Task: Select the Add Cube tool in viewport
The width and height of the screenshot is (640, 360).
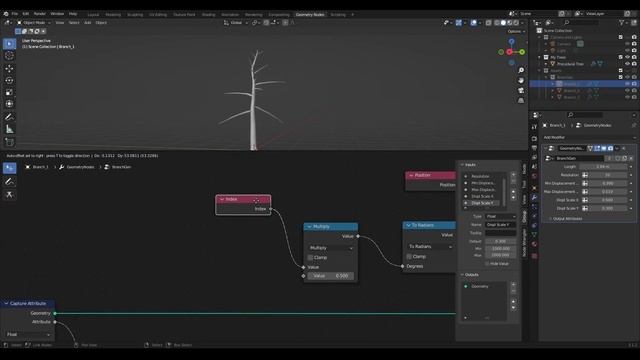Action: [9, 142]
